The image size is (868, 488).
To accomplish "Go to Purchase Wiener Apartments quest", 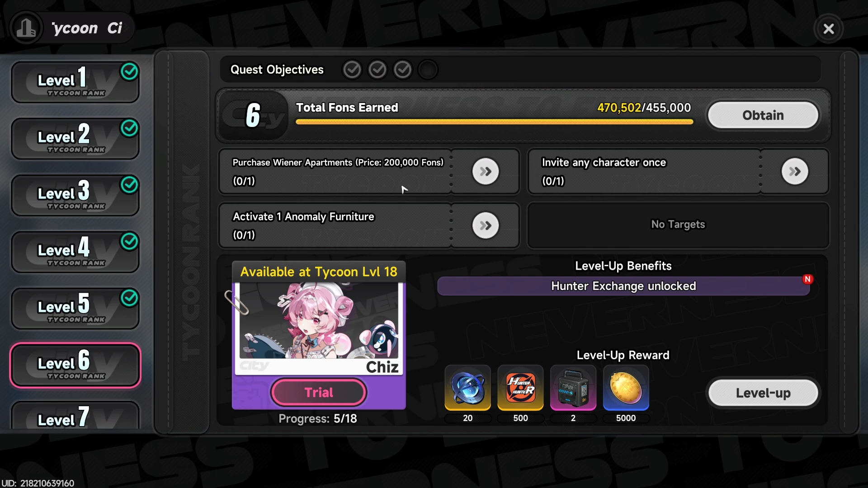I will point(486,172).
